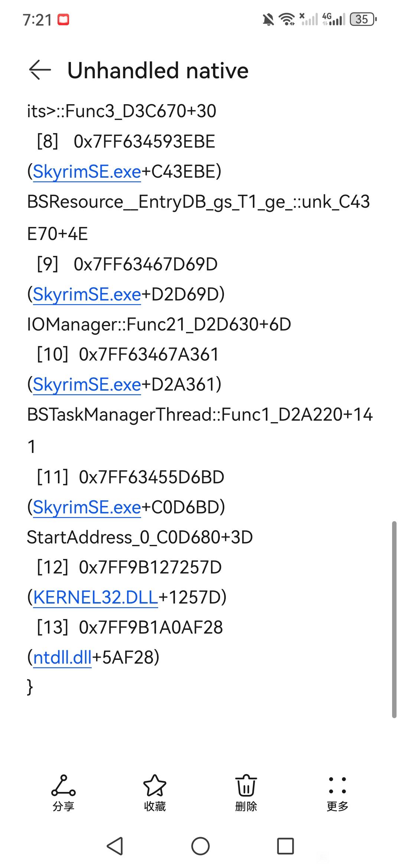Tap the back arrow next to Unhandled native

point(40,70)
